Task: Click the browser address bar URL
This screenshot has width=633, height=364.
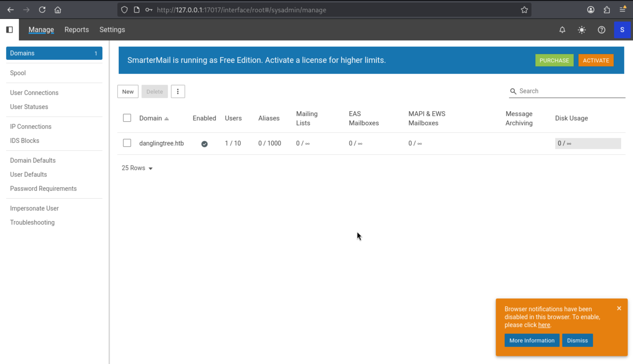Action: coord(241,10)
